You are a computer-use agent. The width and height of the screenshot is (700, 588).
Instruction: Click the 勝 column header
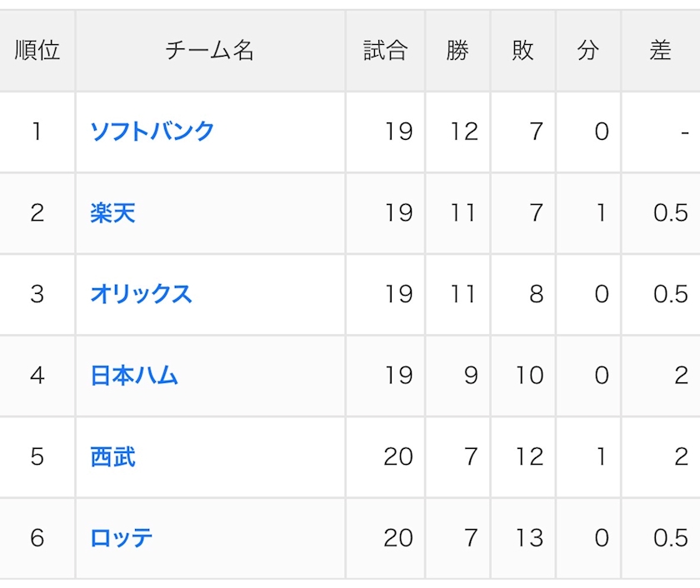(457, 50)
